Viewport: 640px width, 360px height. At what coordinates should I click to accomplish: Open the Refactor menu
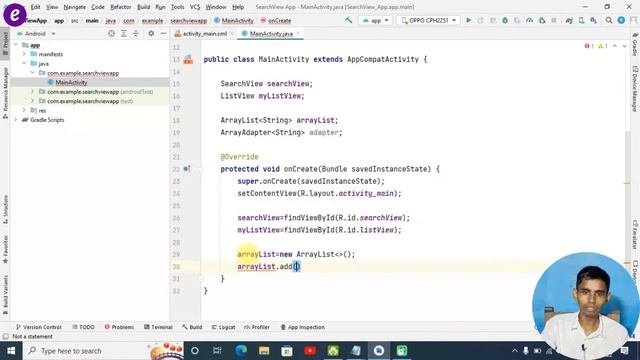(x=120, y=7)
